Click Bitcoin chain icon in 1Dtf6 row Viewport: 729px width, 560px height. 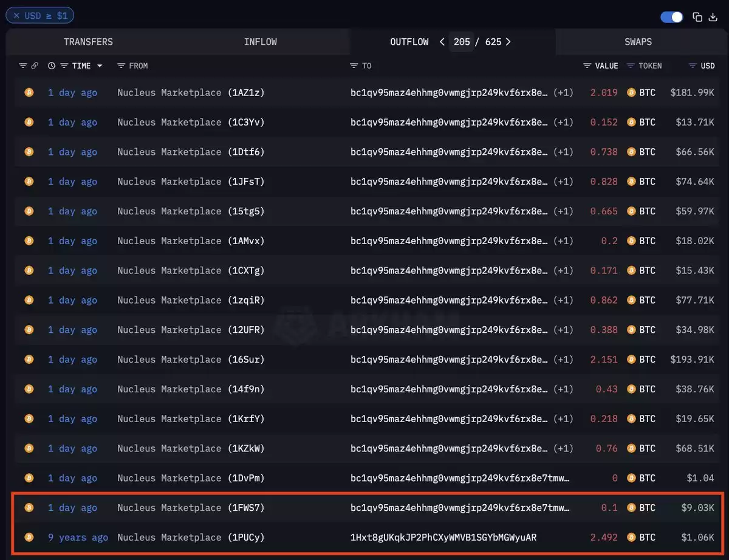tap(29, 152)
